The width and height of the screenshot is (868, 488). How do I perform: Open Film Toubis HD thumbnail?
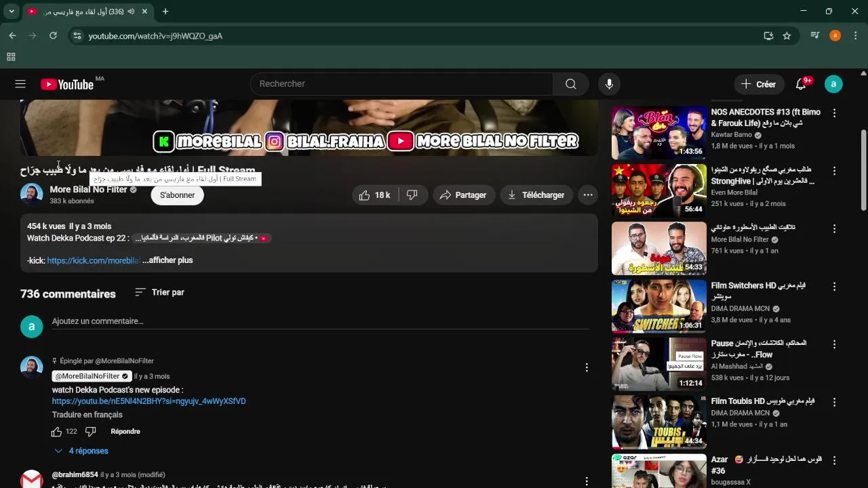659,422
